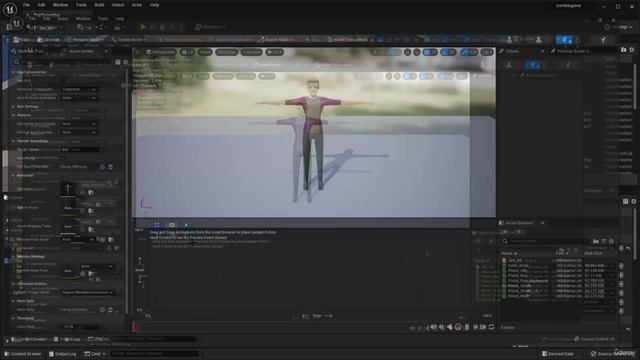Open the Output Log
The width and height of the screenshot is (640, 360).
62,354
